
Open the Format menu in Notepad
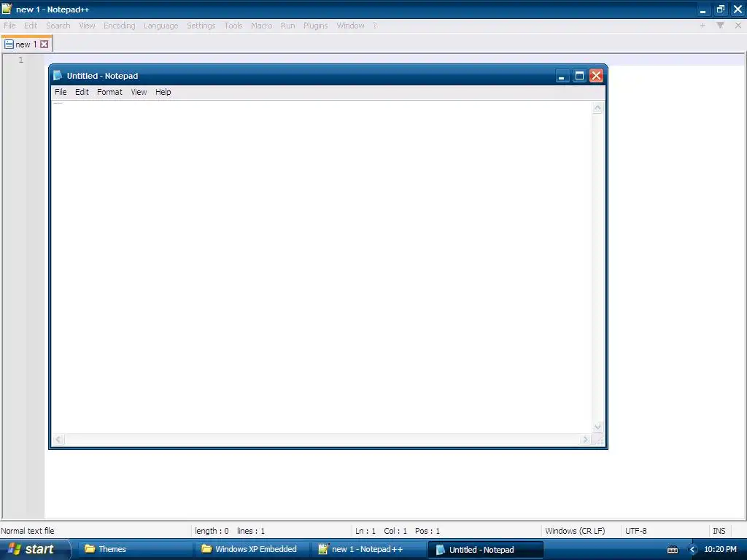click(x=109, y=92)
